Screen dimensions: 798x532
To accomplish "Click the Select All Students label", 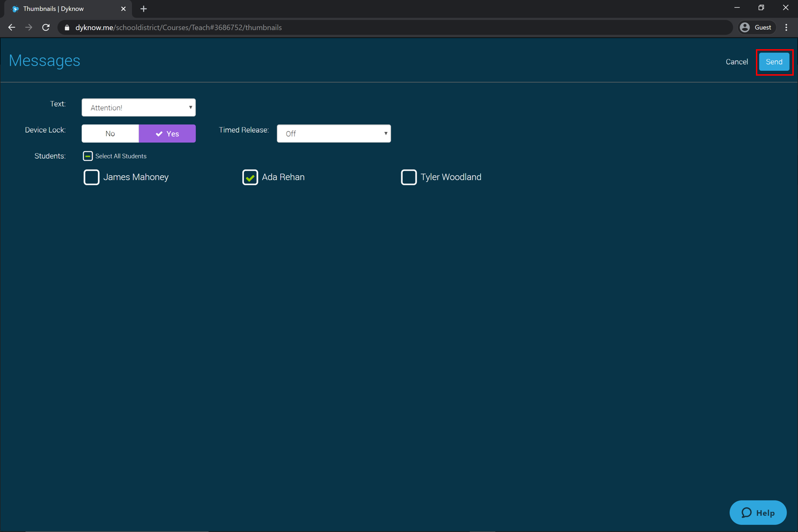I will 121,156.
